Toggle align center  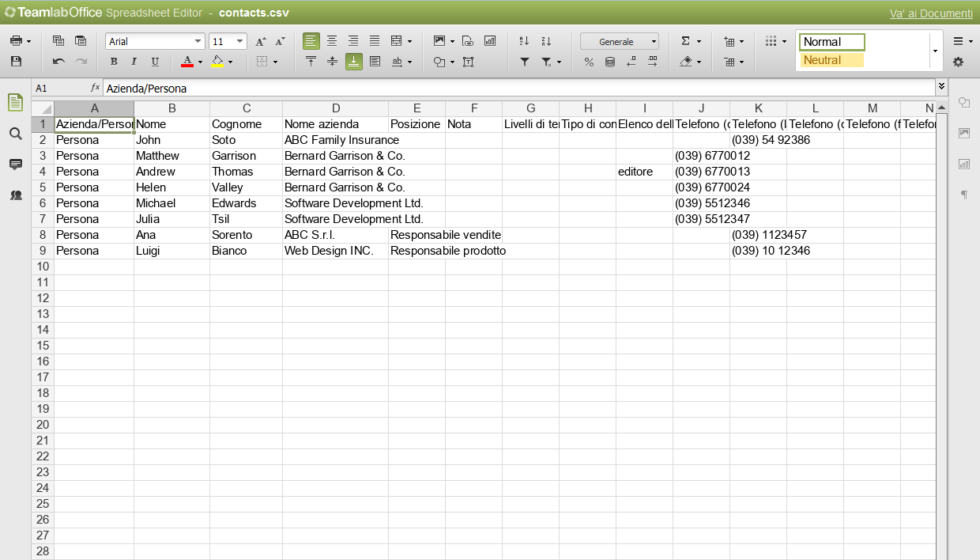[x=333, y=41]
